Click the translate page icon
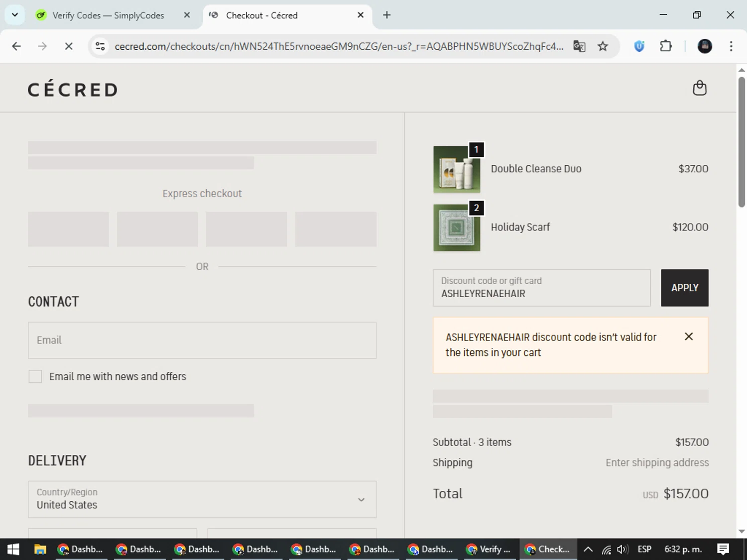The height and width of the screenshot is (560, 747). (x=579, y=46)
